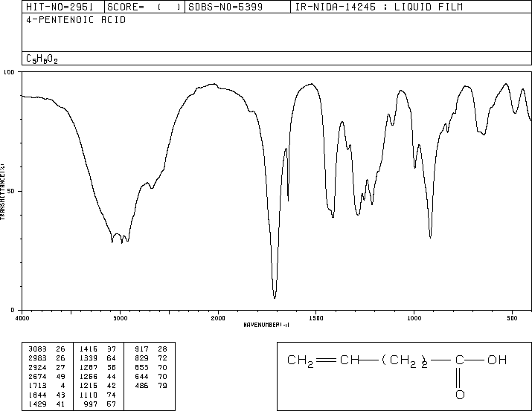532x411 pixels.
Task: Click transmittance value 64 beside 1339
Action: click(112, 358)
